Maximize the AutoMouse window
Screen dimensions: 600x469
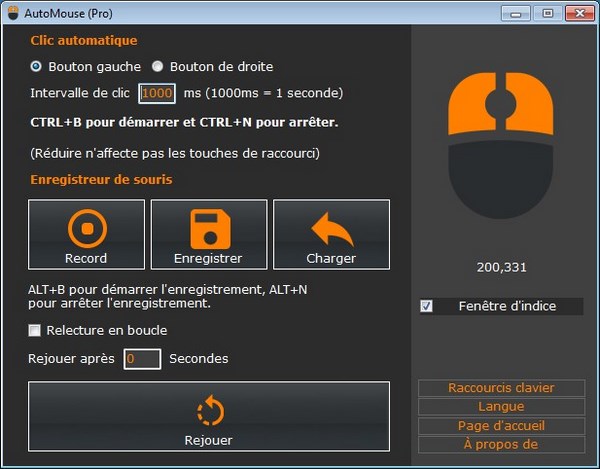(548, 14)
